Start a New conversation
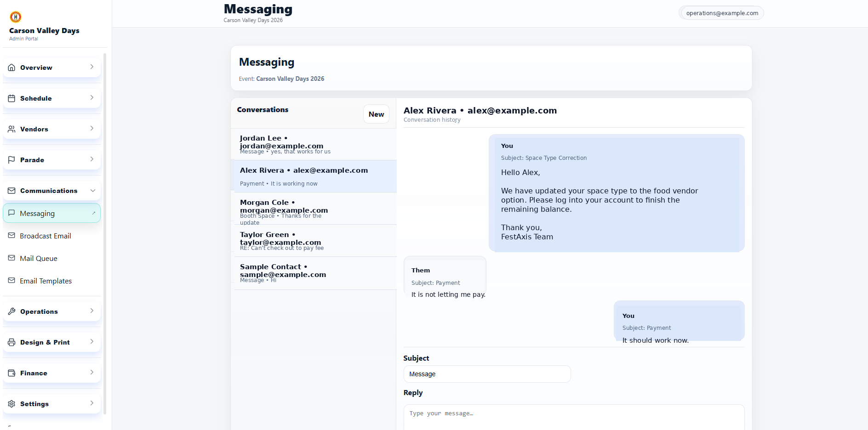This screenshot has height=430, width=868. coord(376,114)
